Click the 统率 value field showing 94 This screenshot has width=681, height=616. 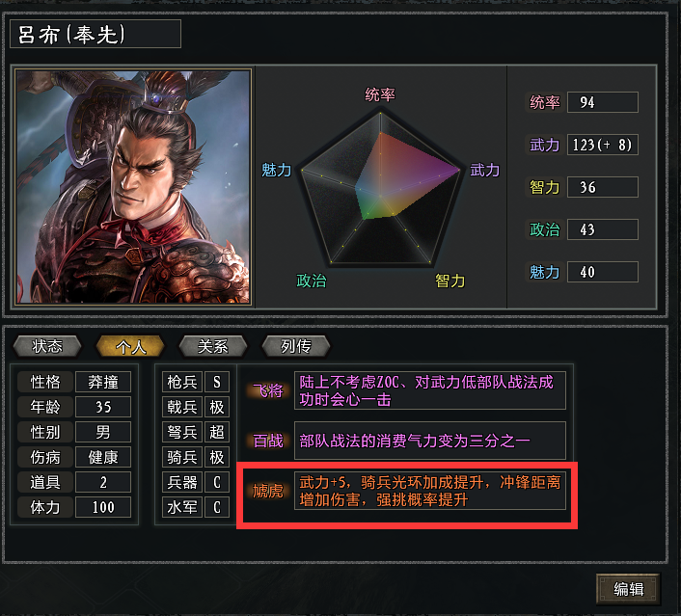coord(603,102)
